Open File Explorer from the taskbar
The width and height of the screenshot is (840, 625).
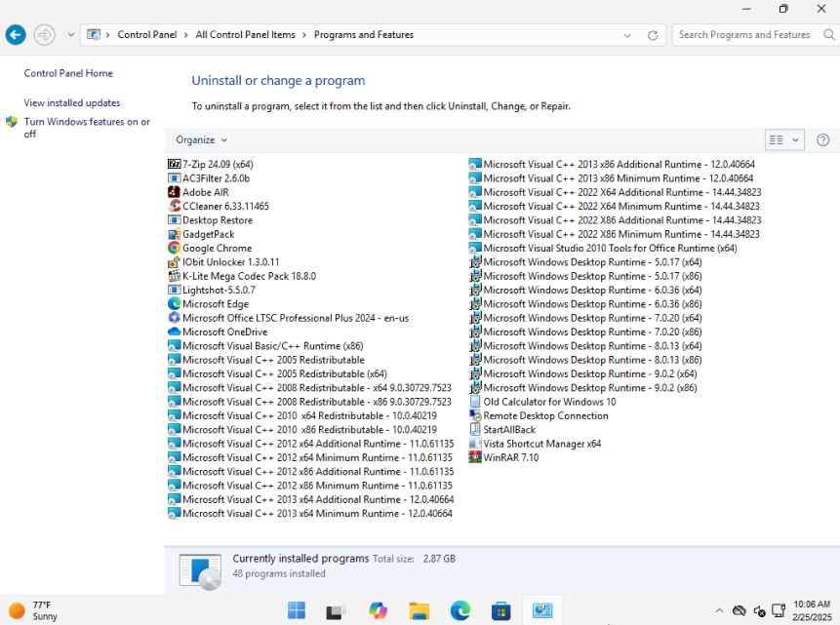pos(419,610)
